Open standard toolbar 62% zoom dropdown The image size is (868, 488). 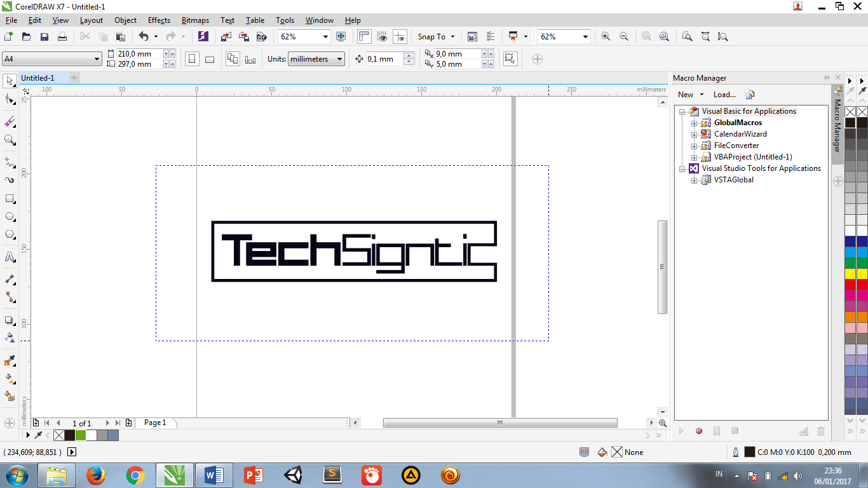tap(325, 37)
